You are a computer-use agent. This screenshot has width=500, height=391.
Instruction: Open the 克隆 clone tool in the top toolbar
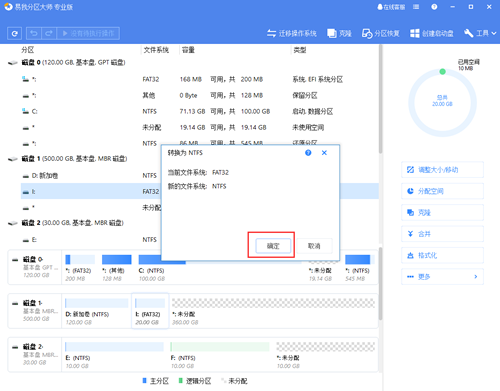339,33
